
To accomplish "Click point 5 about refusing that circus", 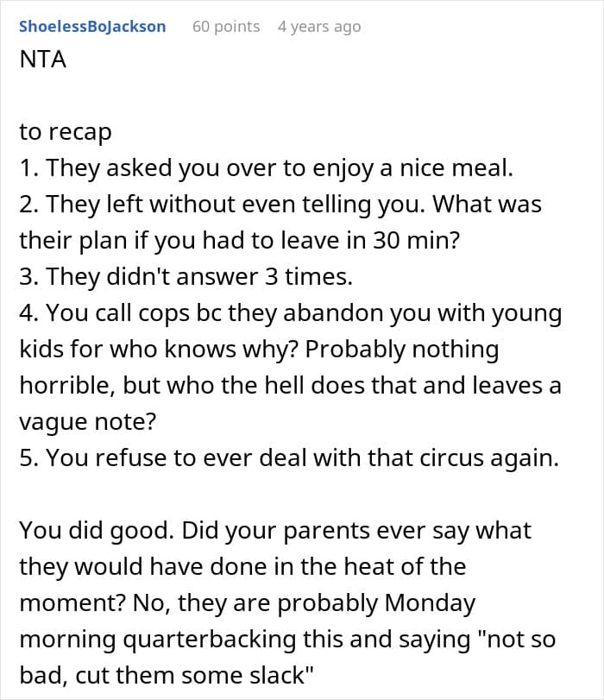I will coord(289,458).
